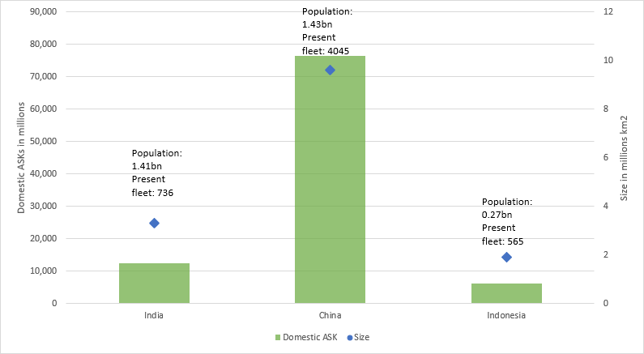
Task: Select the 'Domestic ASKs in millions' axis title
Action: pyautogui.click(x=21, y=158)
